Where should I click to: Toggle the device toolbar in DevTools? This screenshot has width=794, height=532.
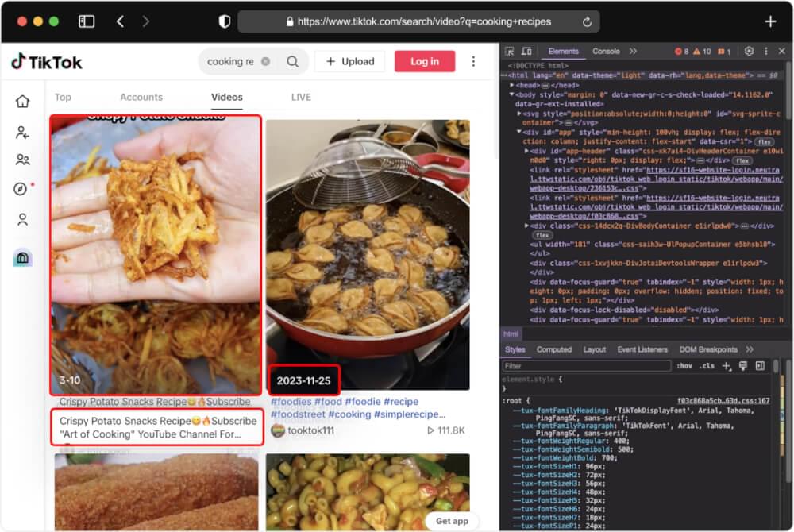[526, 52]
